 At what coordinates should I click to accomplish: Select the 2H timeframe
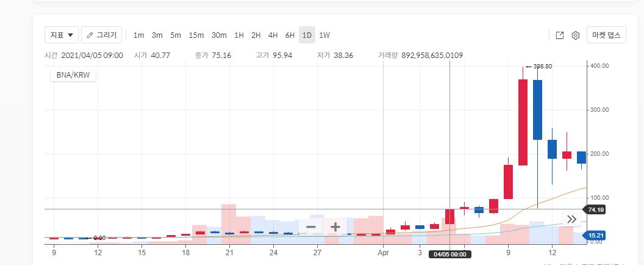(256, 35)
